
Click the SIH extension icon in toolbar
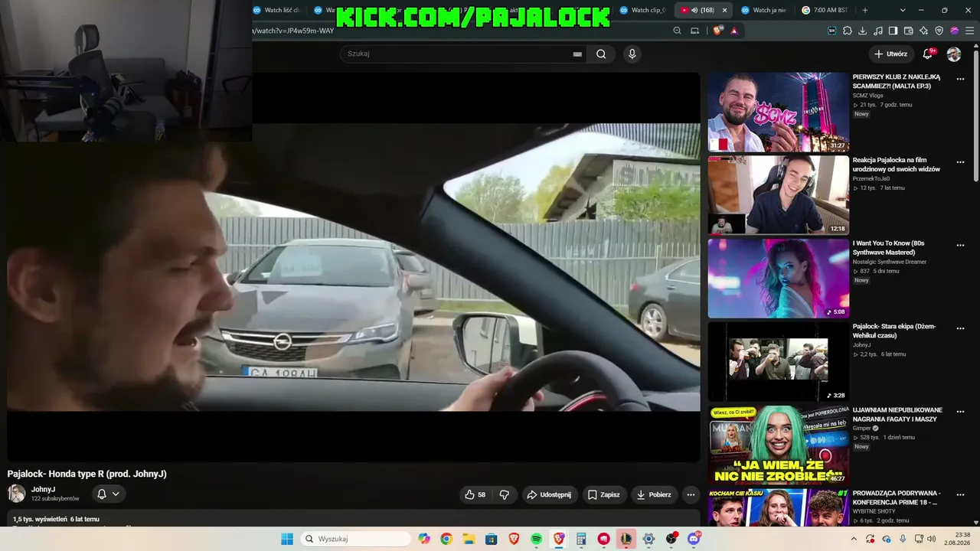click(832, 31)
